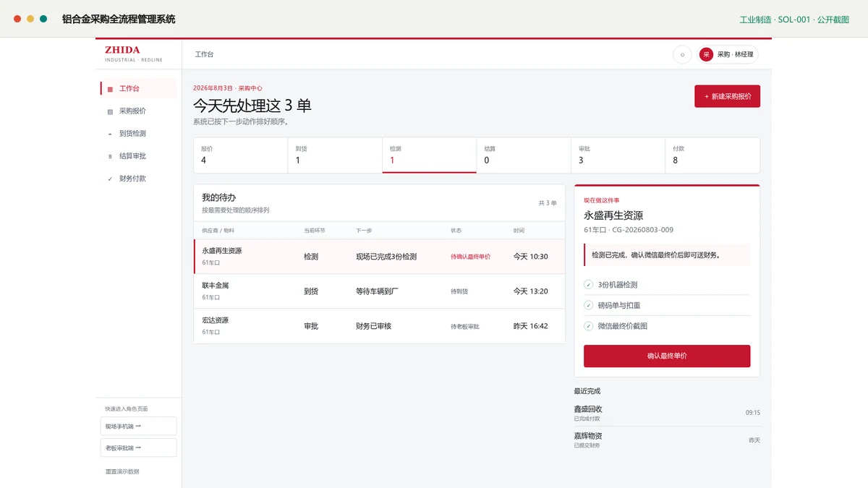The height and width of the screenshot is (488, 868).
Task: Click the 采购报价 sidebar icon
Action: [x=110, y=111]
